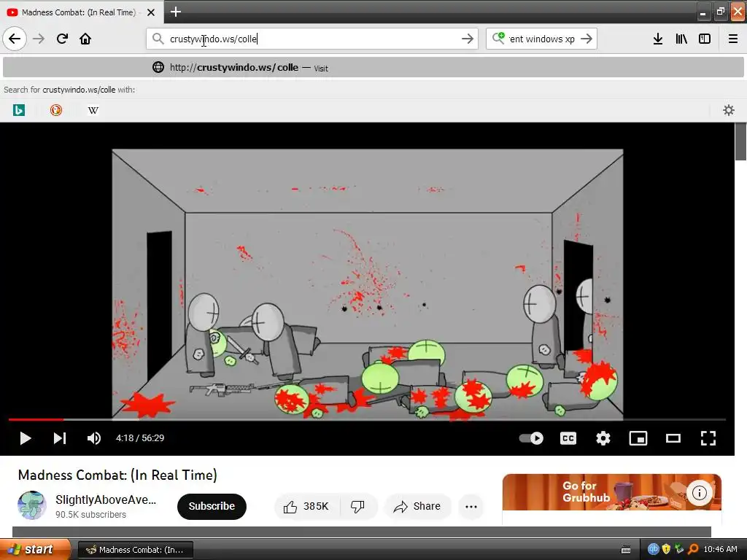Open the on-screen keyboard tray icon

click(626, 550)
